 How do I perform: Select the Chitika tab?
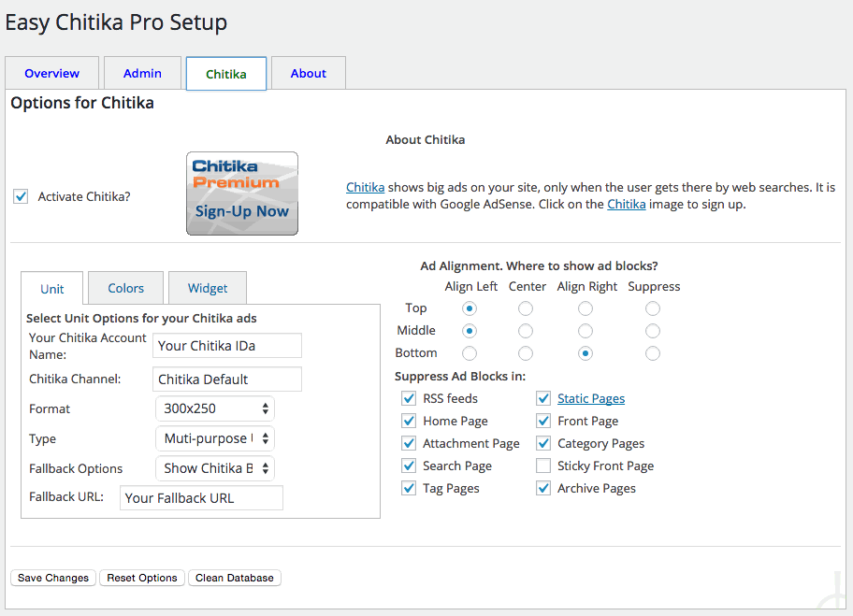tap(226, 74)
